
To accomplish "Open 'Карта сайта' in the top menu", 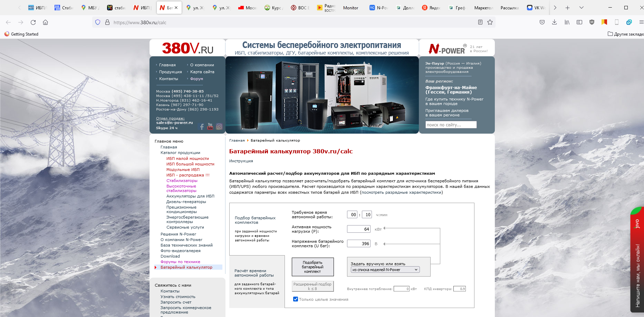I will pyautogui.click(x=202, y=72).
